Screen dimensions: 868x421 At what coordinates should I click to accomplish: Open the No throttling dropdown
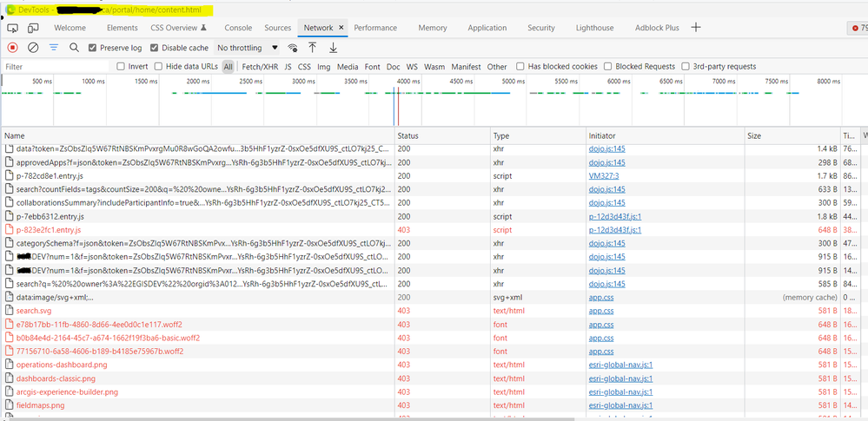(x=248, y=48)
